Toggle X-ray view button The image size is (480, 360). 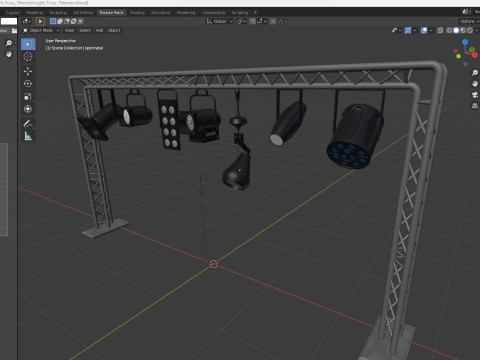point(440,31)
